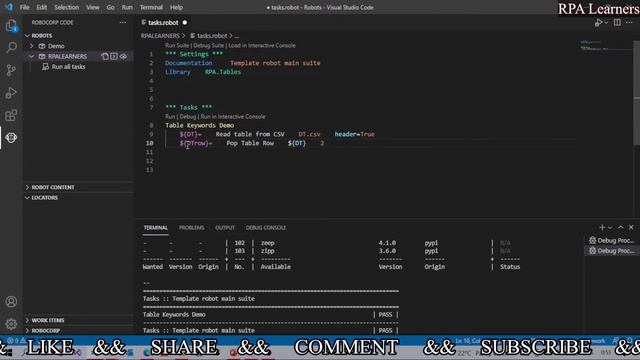Open the File menu
This screenshot has height=360, width=640.
point(24,7)
